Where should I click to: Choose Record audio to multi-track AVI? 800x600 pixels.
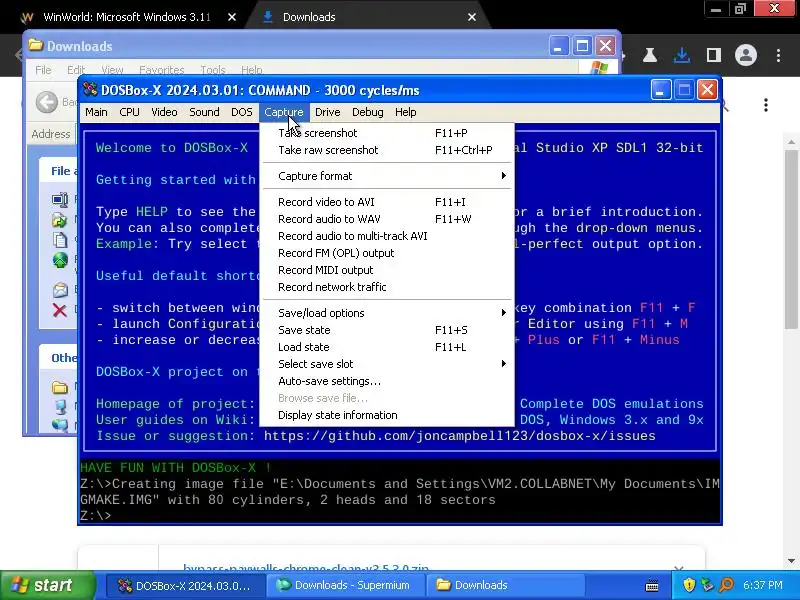point(387,236)
